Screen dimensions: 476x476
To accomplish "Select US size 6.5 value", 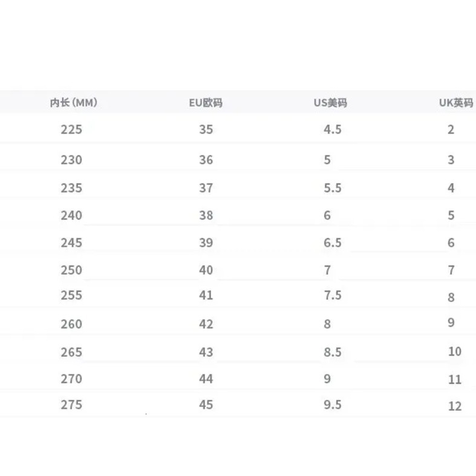I will point(333,243).
